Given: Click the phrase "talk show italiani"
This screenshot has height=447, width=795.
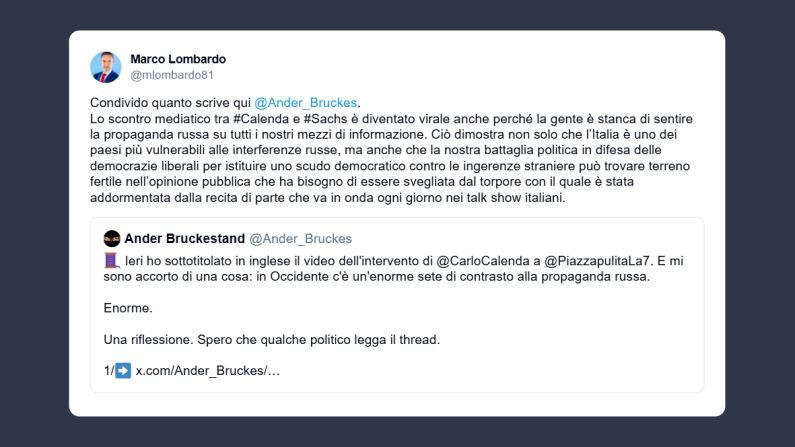Looking at the screenshot, I should coord(512,197).
